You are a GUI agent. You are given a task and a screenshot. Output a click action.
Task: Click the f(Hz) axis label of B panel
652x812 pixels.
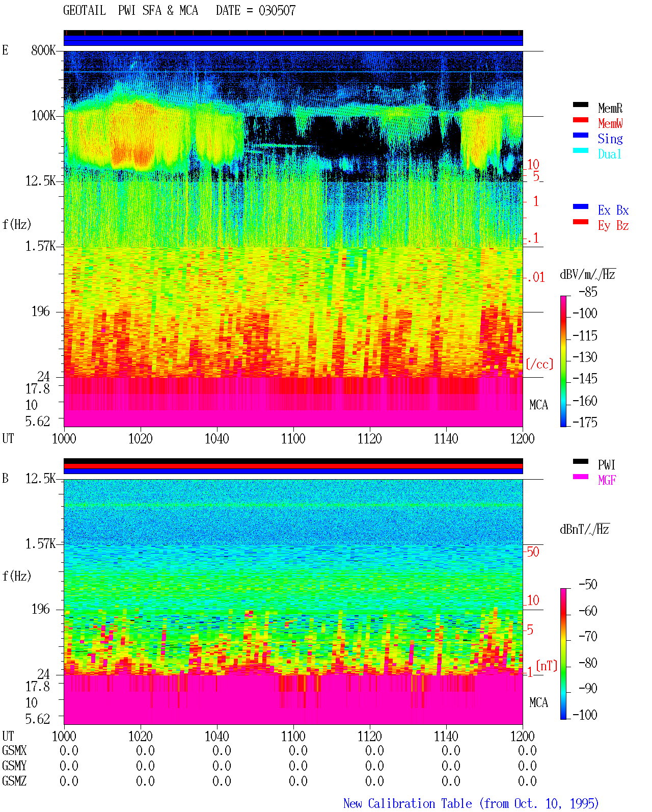[x=17, y=576]
